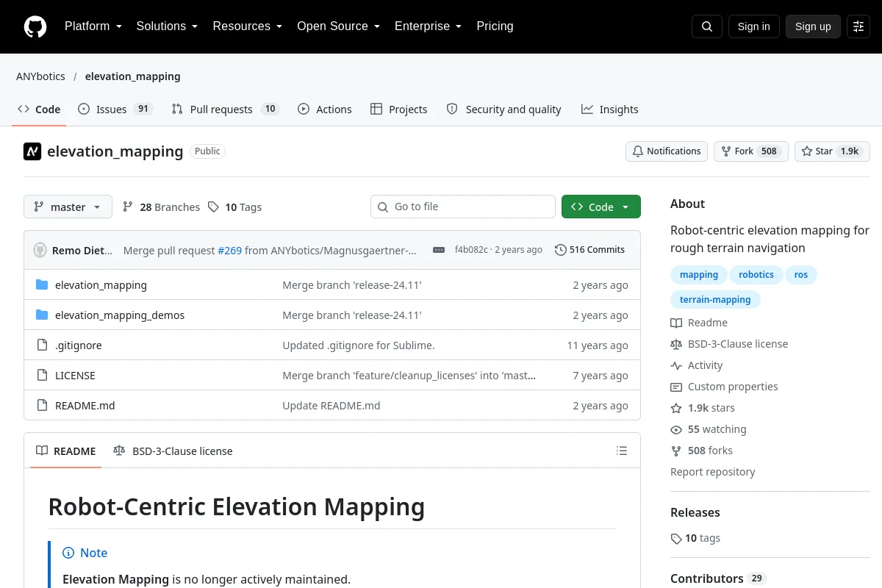Click the book icon beside Readme in About
This screenshot has width=882, height=588.
pos(676,323)
